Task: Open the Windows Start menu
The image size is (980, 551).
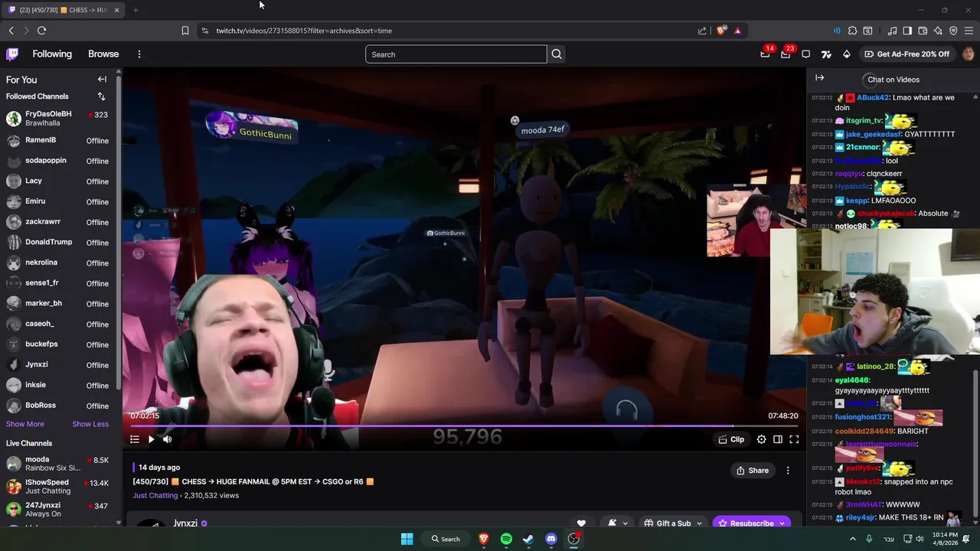Action: pyautogui.click(x=407, y=539)
